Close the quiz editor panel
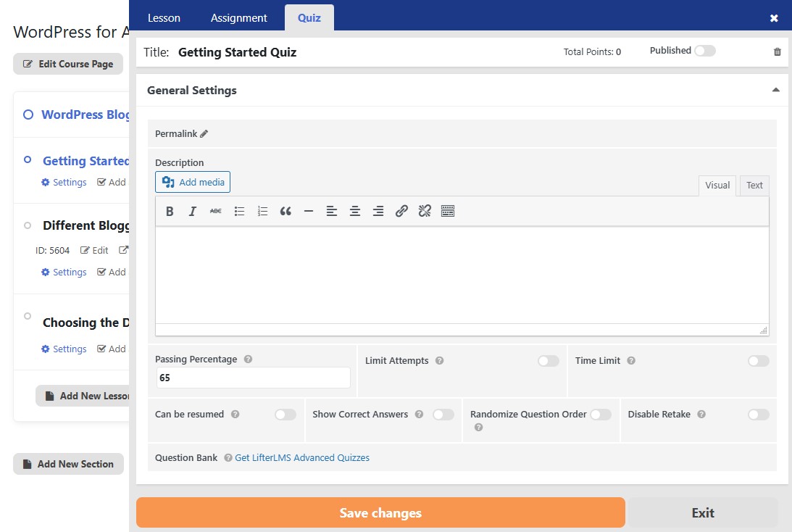792x532 pixels. 774,18
